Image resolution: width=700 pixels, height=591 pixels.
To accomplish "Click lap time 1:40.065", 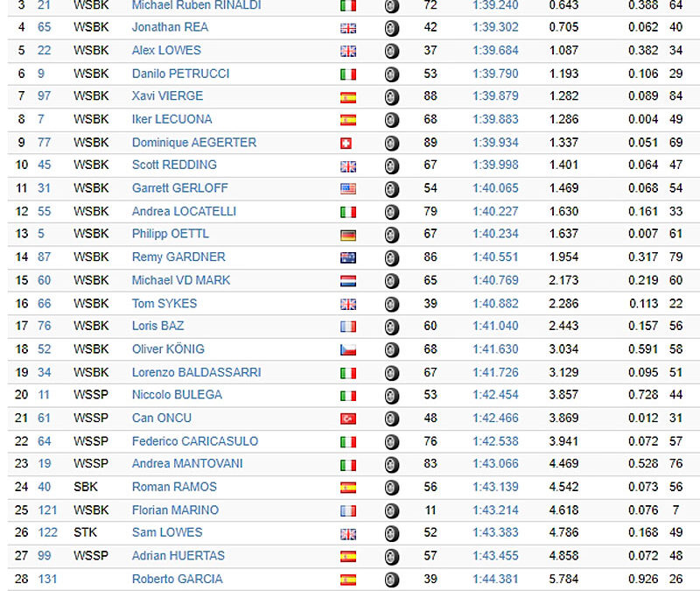I will pos(495,188).
